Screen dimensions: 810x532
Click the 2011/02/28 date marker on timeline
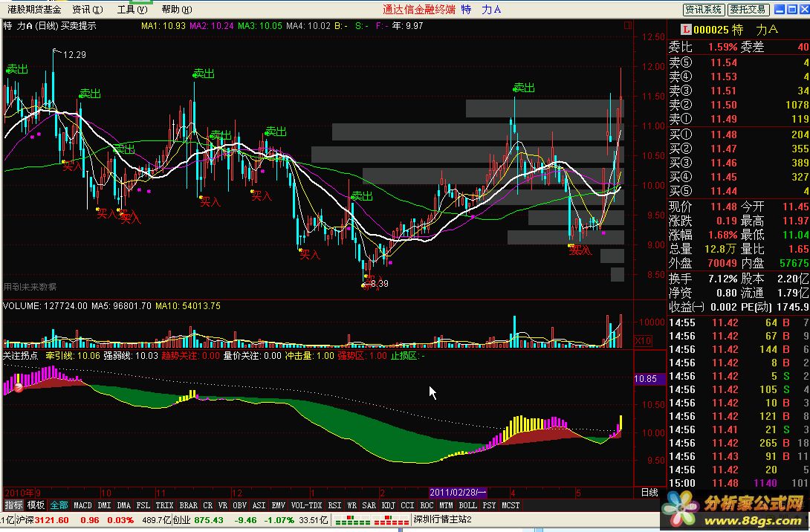coord(458,492)
